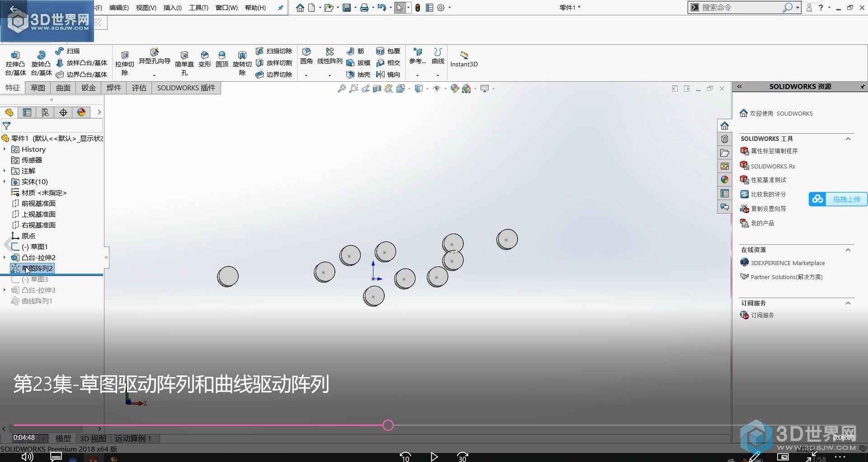Select the 草图阵列2 feature in the tree
This screenshot has width=868, height=462.
coord(33,268)
